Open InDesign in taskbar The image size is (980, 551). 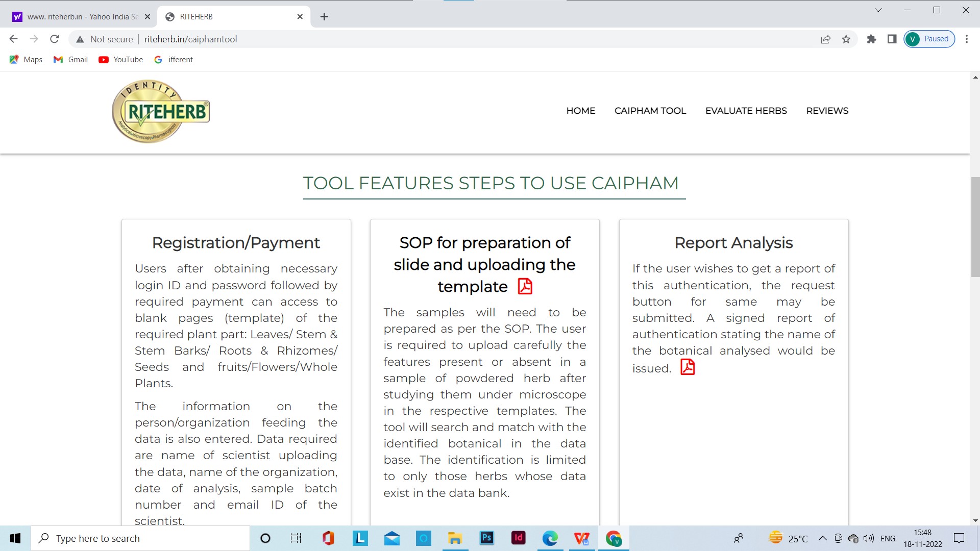[518, 538]
